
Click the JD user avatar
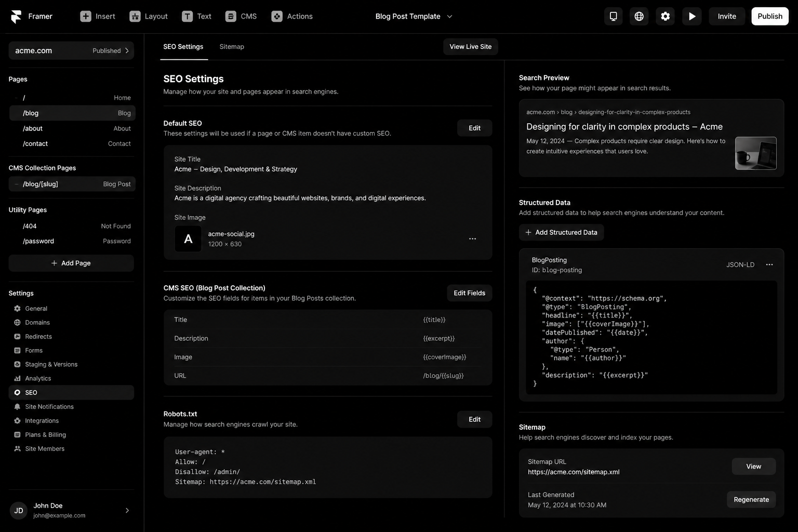click(19, 511)
